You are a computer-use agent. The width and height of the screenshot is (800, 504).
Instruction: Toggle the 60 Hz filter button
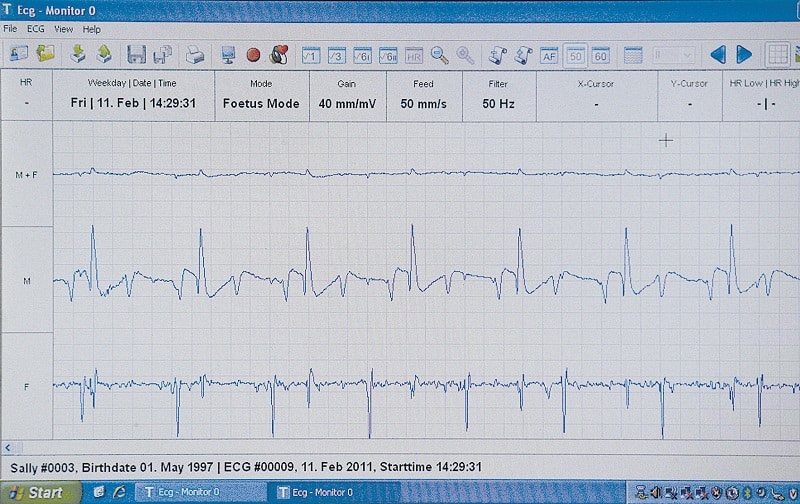click(x=600, y=55)
